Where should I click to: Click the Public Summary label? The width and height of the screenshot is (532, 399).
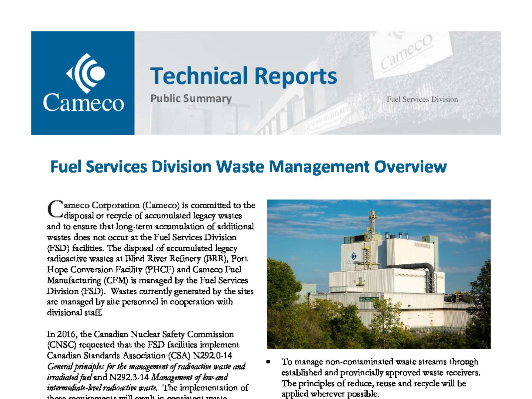(x=192, y=99)
